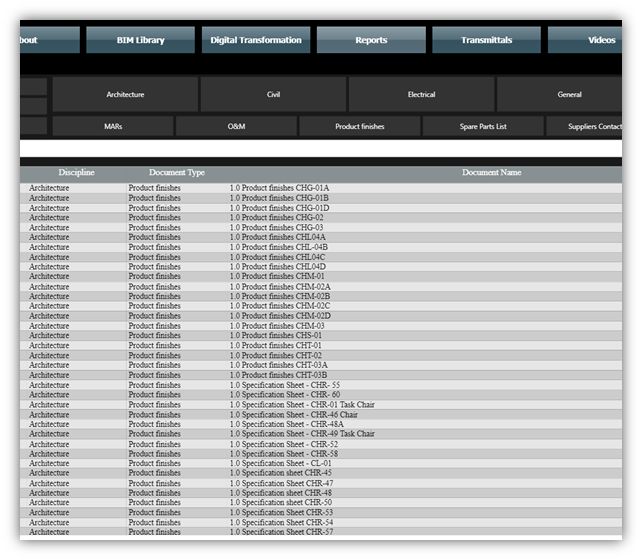Filter by Architecture discipline
Image resolution: width=642 pixels, height=560 pixels.
[125, 95]
